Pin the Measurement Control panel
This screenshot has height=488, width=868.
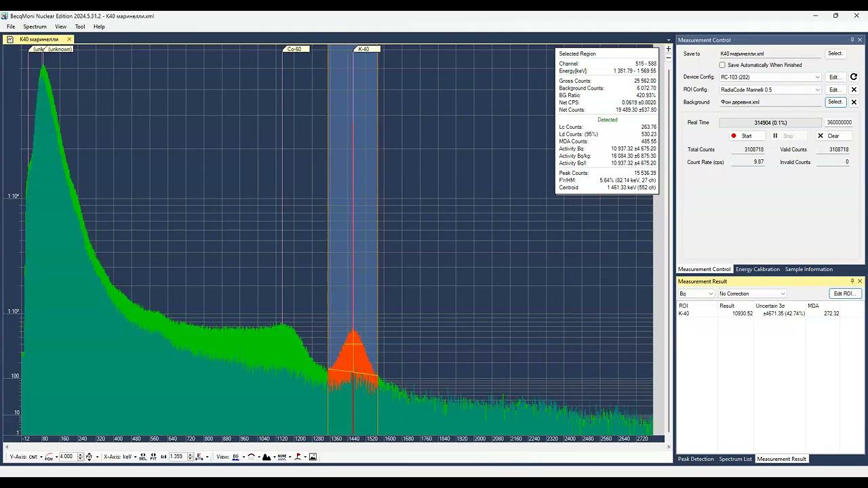click(x=852, y=40)
